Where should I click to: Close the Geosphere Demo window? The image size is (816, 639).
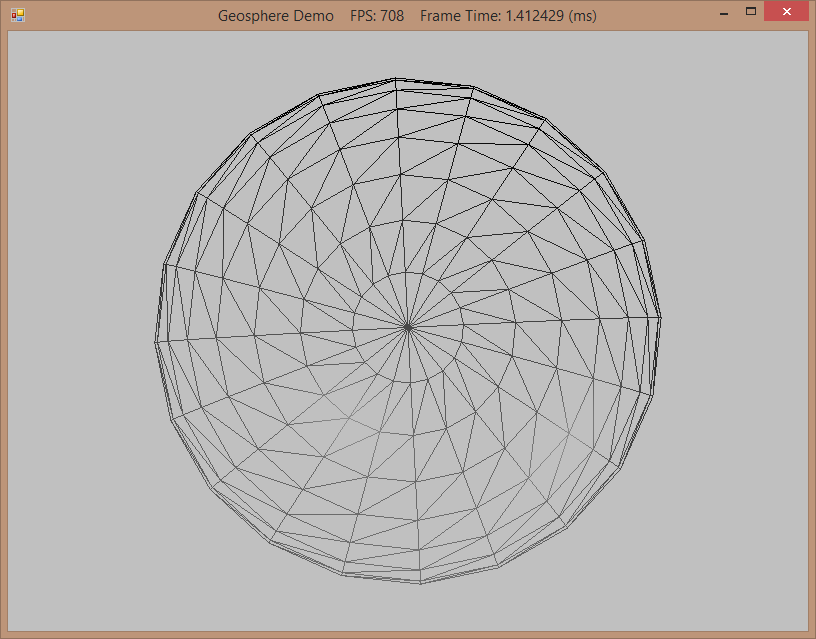(x=786, y=12)
